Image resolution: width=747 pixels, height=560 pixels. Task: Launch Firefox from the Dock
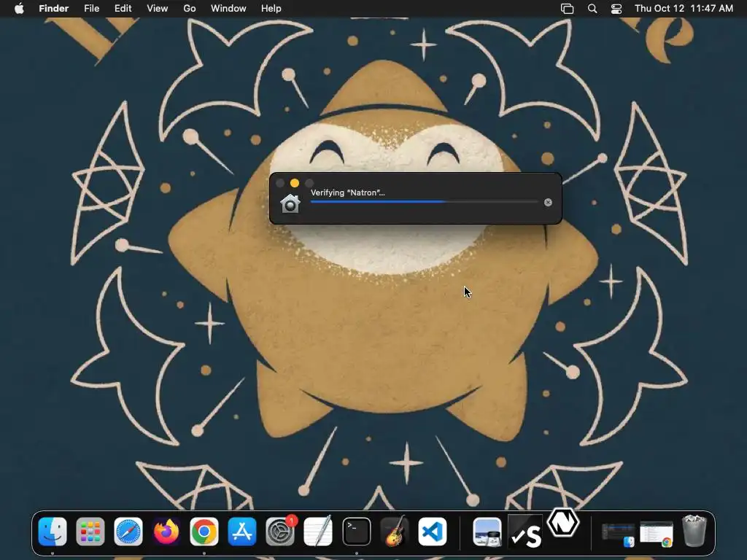166,532
